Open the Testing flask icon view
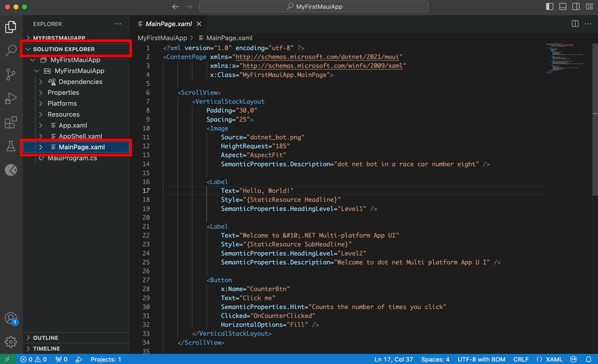Screen dimensions: 598x364 point(11,146)
